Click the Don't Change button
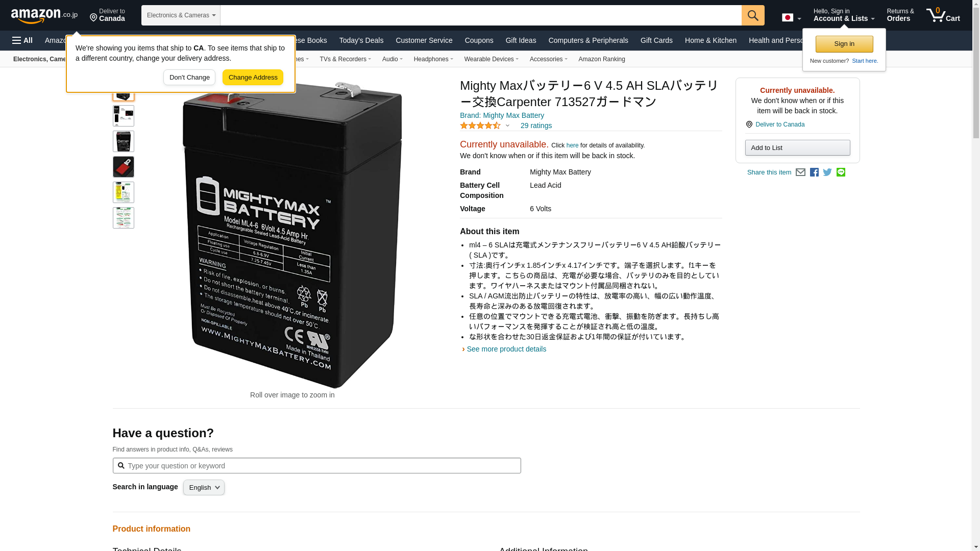The width and height of the screenshot is (980, 551). pos(189,78)
